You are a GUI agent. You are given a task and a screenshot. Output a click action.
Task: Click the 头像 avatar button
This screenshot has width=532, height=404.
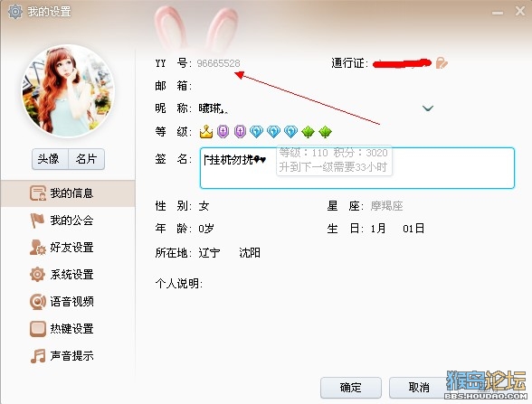pyautogui.click(x=50, y=159)
